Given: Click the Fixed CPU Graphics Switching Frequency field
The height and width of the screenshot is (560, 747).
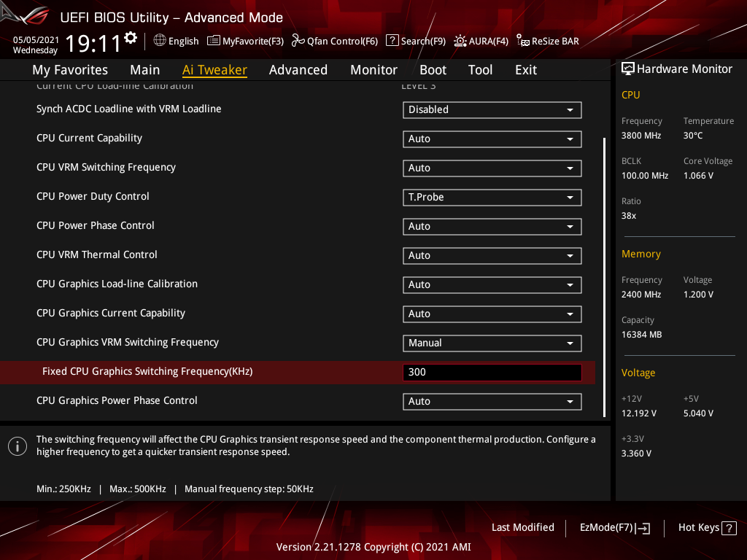Looking at the screenshot, I should [x=492, y=373].
